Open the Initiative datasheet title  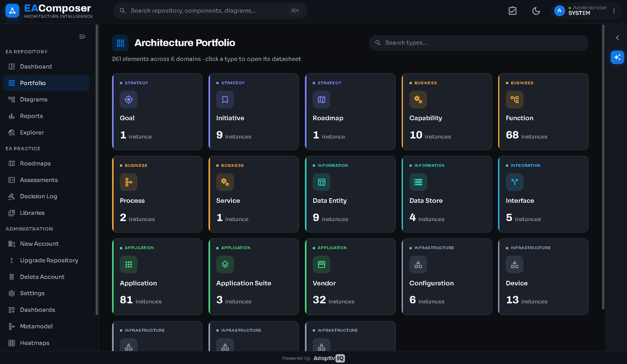pyautogui.click(x=230, y=118)
